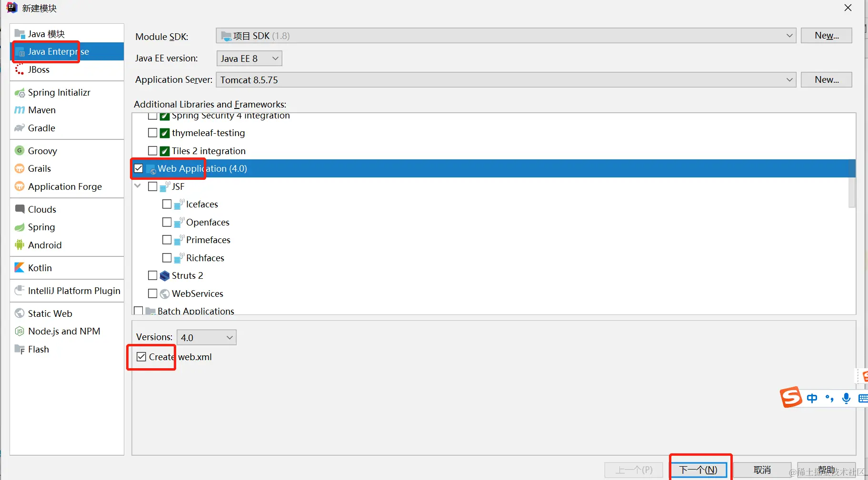Screen dimensions: 868x480
Task: Select the Gradle elephant icon
Action: pyautogui.click(x=20, y=128)
